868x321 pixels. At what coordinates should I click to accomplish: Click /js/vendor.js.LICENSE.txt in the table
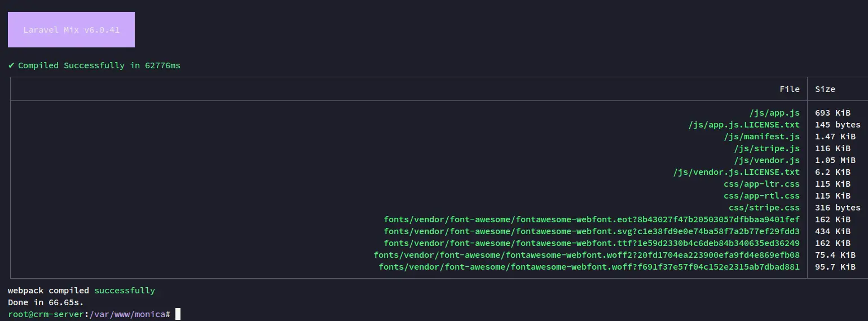[x=737, y=172]
